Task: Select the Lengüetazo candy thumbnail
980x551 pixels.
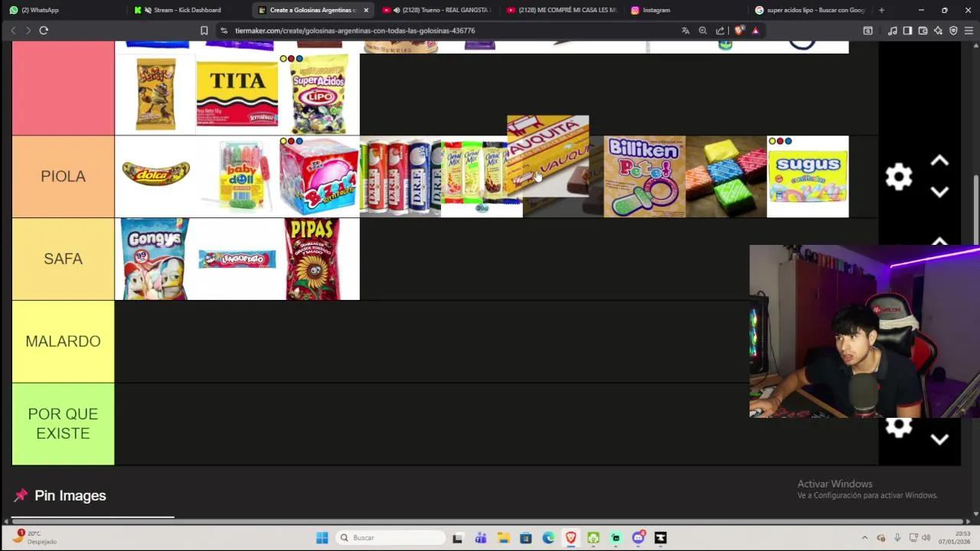Action: tap(237, 259)
